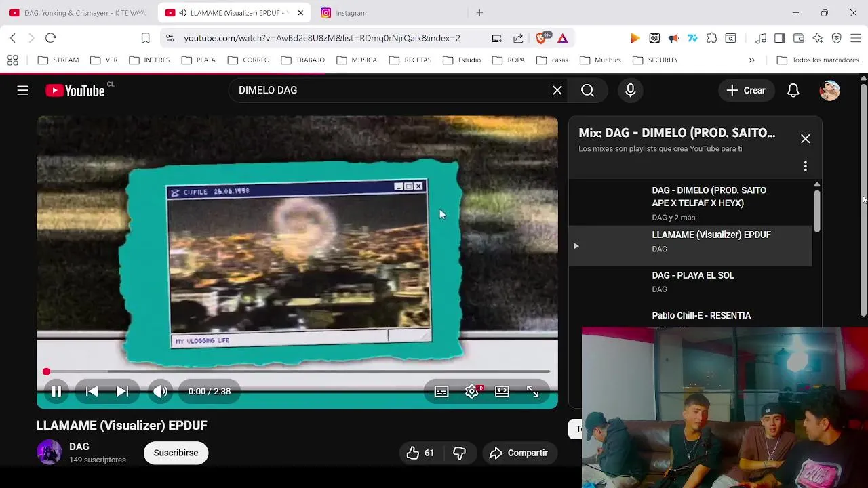Clear the search box with the X

[557, 90]
